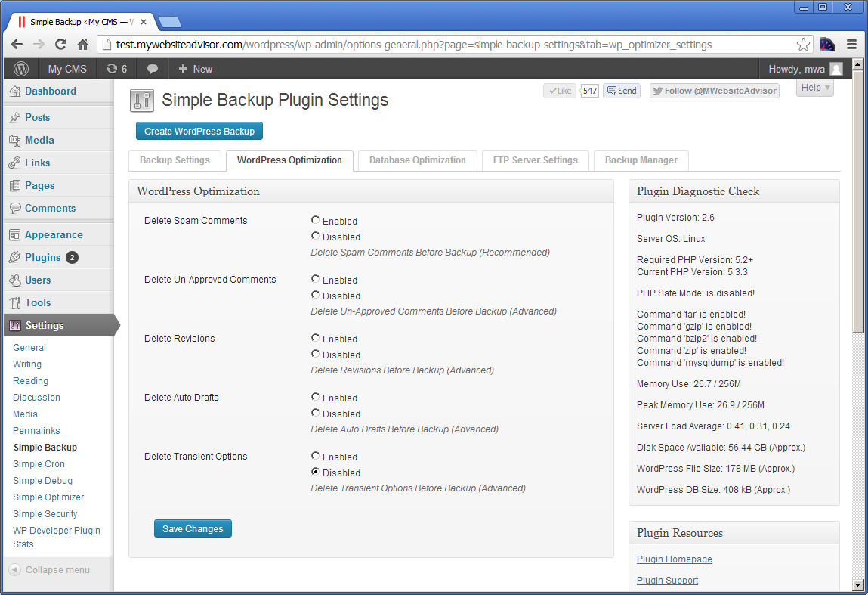Disable Delete Auto Drafts
Image resolution: width=868 pixels, height=595 pixels.
coord(315,414)
